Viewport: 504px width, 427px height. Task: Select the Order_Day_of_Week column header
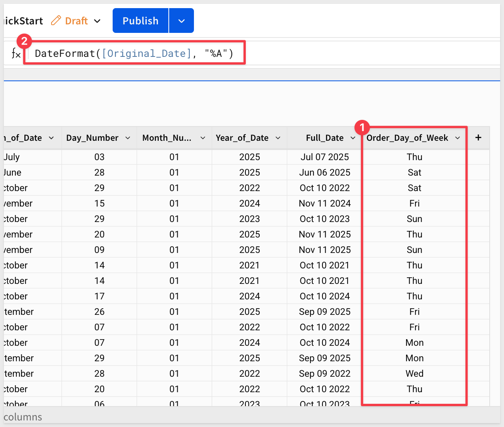[407, 138]
